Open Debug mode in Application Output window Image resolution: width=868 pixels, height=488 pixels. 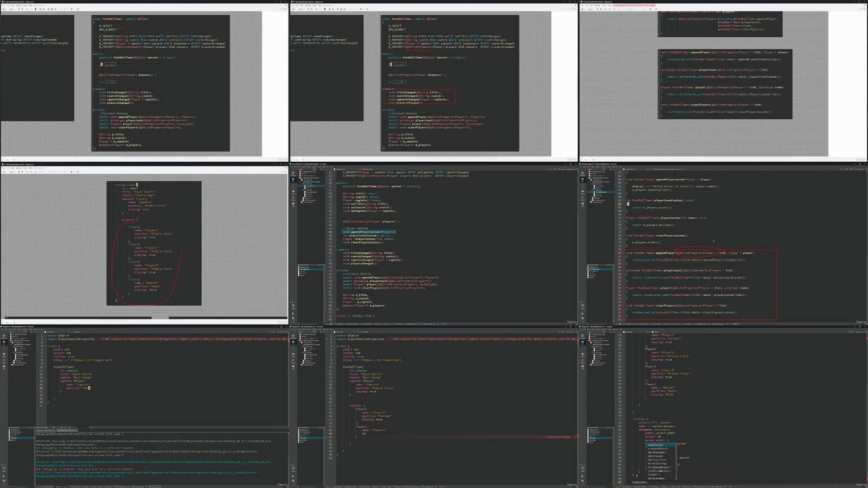pos(4,354)
